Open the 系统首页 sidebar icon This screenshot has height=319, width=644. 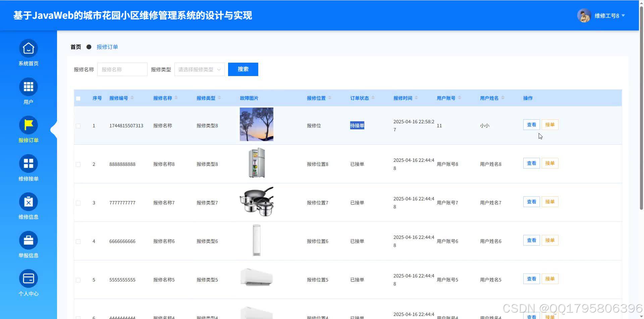pyautogui.click(x=28, y=52)
